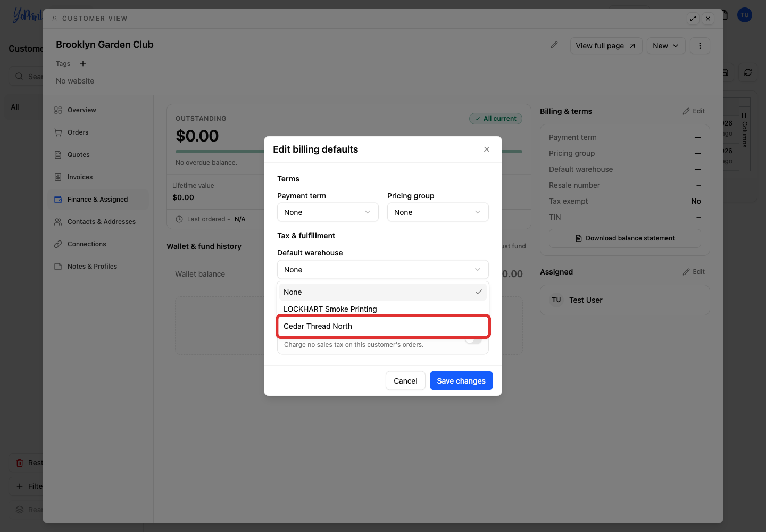Screen dimensions: 766x532
Task: Open Notes & Profiles section
Action: (x=98, y=267)
